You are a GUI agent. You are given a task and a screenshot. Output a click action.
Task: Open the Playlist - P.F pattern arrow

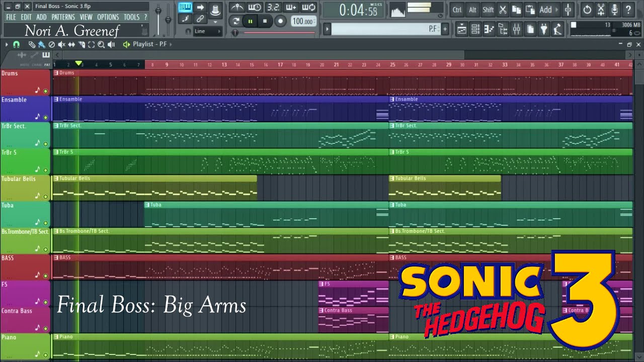[x=171, y=44]
